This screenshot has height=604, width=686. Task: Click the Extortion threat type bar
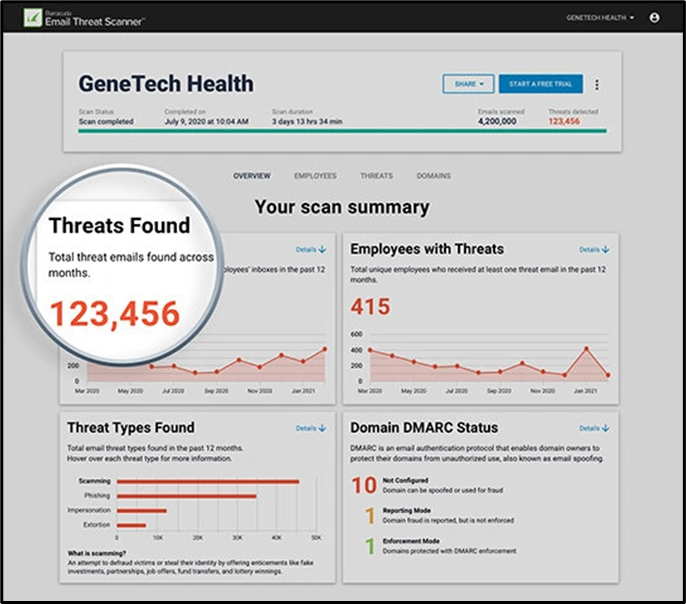(131, 525)
